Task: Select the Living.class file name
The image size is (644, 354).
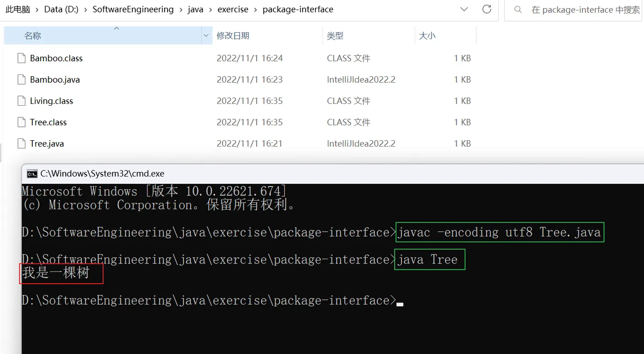Action: (52, 101)
